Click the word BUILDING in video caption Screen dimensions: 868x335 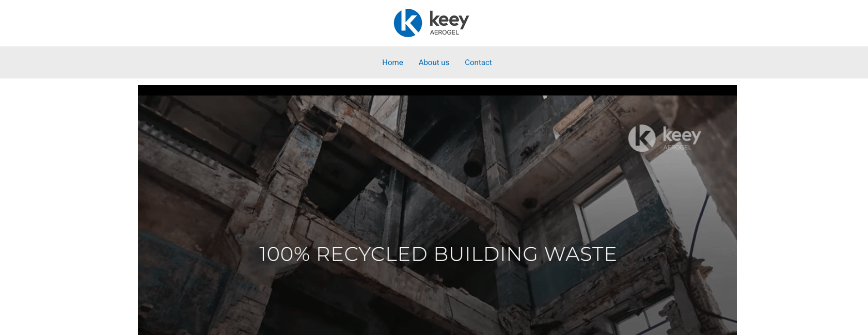pyautogui.click(x=486, y=254)
